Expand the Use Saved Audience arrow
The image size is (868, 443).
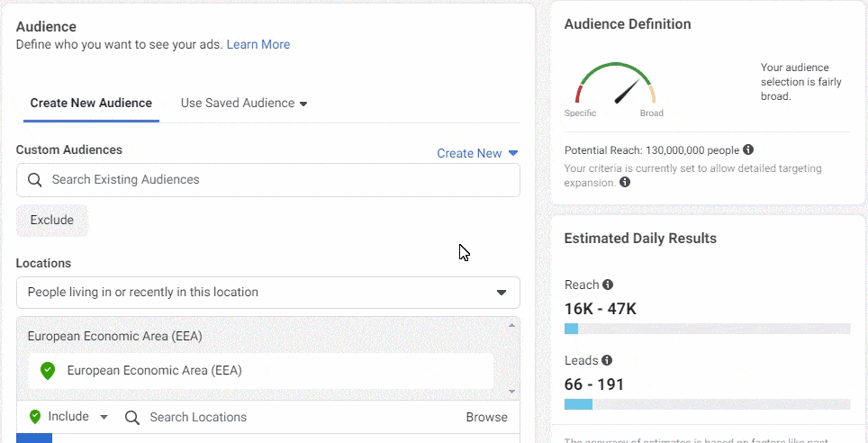303,104
